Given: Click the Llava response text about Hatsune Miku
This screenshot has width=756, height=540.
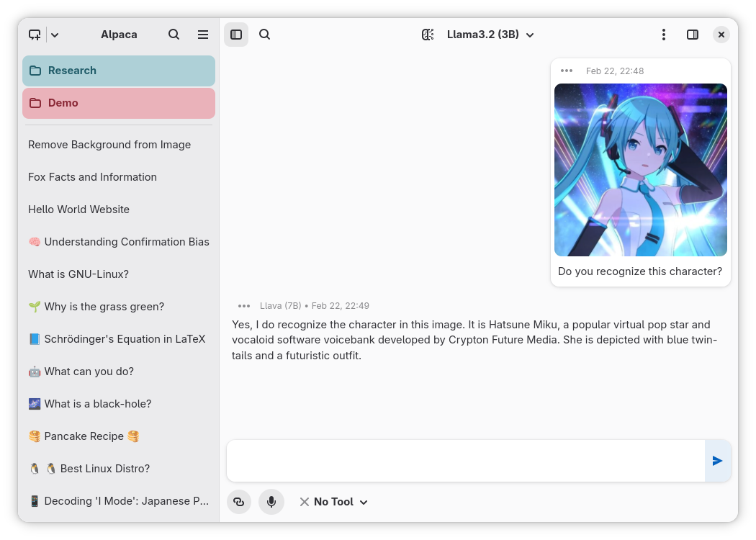Looking at the screenshot, I should [x=474, y=340].
